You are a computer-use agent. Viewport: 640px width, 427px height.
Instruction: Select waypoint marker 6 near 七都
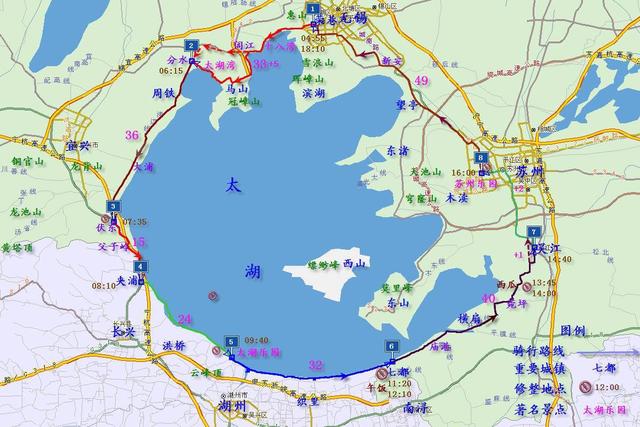(391, 347)
